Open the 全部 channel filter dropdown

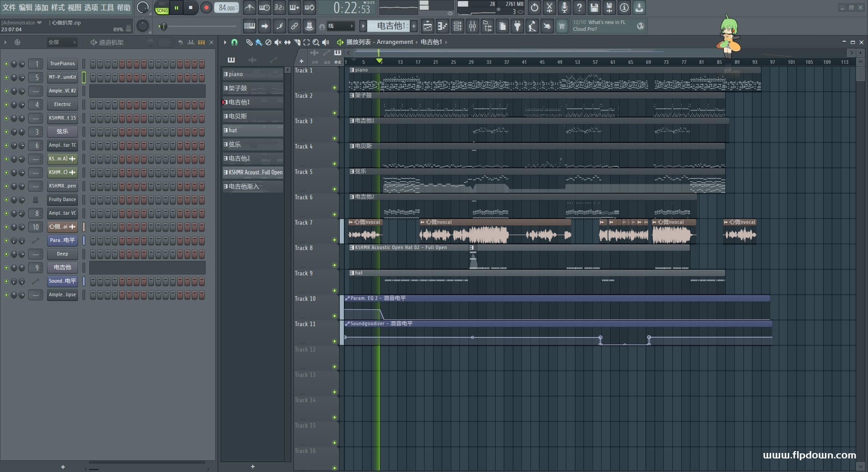click(62, 42)
